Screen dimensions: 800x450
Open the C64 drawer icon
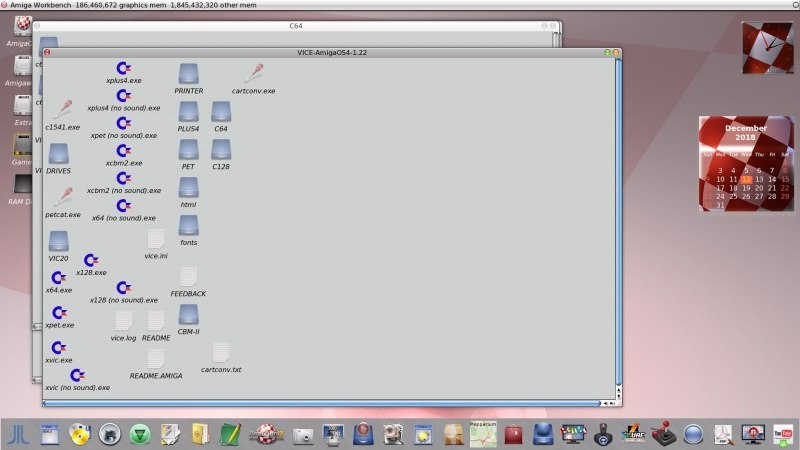click(x=221, y=112)
